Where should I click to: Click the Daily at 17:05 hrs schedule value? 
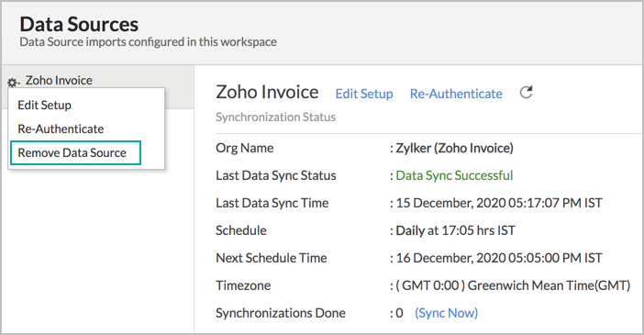coord(456,230)
